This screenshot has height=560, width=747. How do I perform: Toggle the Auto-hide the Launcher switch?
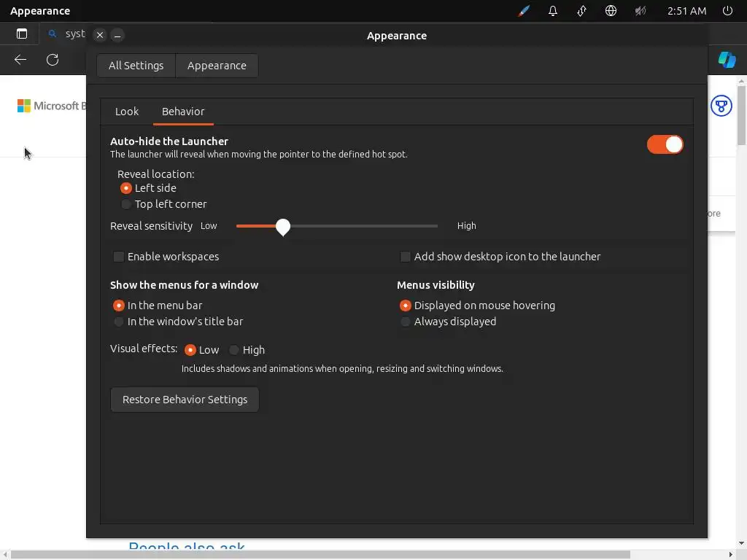(x=665, y=144)
